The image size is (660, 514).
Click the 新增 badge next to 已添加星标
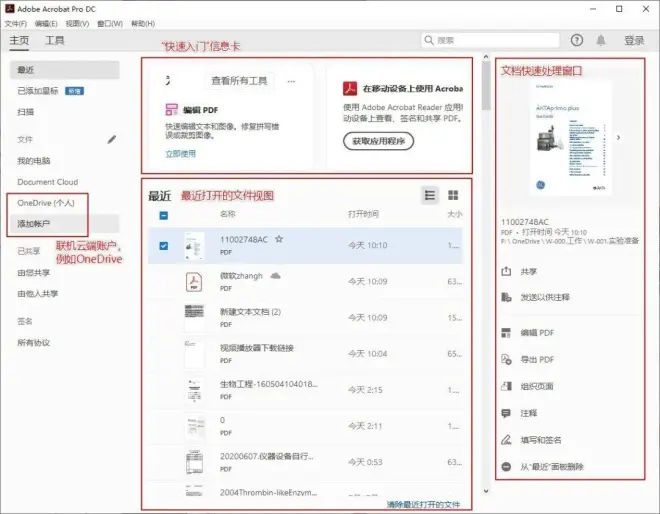(x=75, y=91)
